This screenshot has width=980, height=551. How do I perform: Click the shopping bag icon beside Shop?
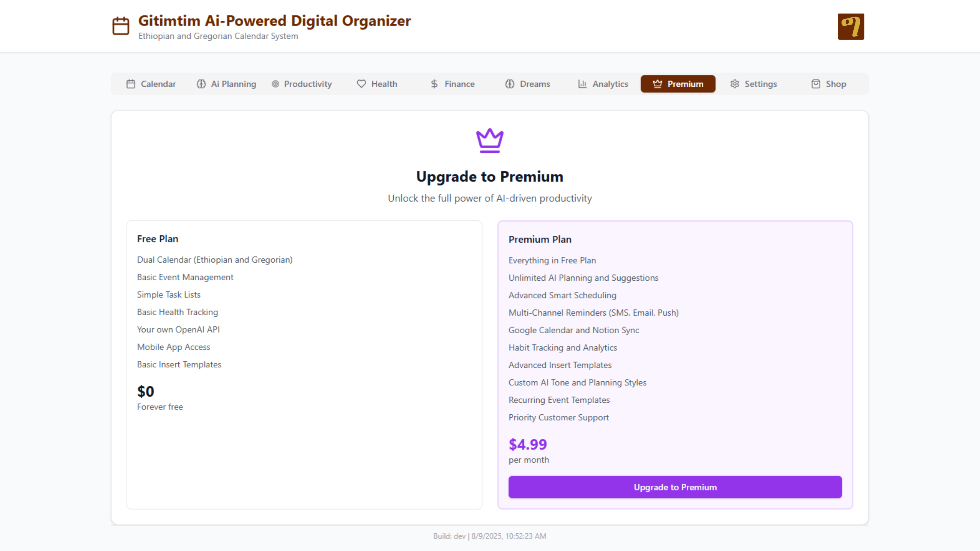[816, 84]
